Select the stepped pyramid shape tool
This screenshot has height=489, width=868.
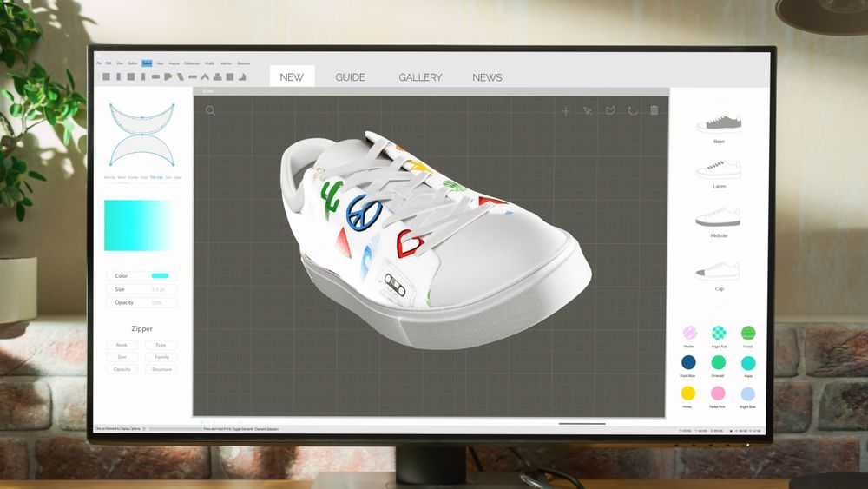point(218,77)
